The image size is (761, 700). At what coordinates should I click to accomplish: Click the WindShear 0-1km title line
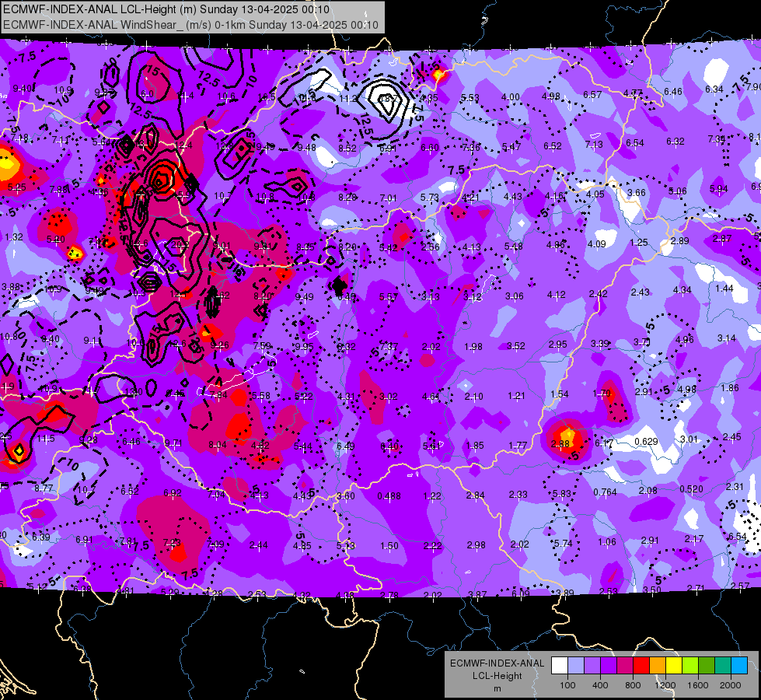(x=190, y=25)
